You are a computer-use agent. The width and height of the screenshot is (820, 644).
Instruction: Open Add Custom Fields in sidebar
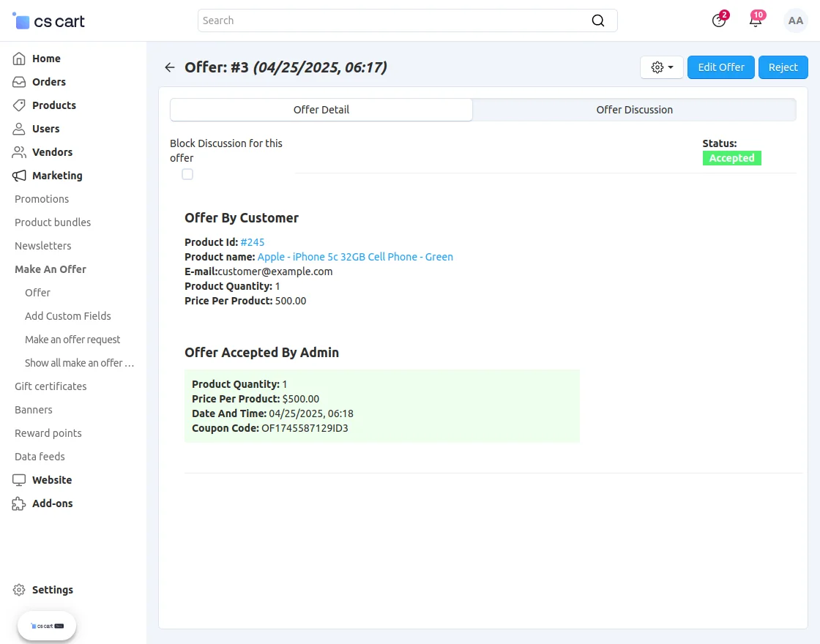(68, 316)
